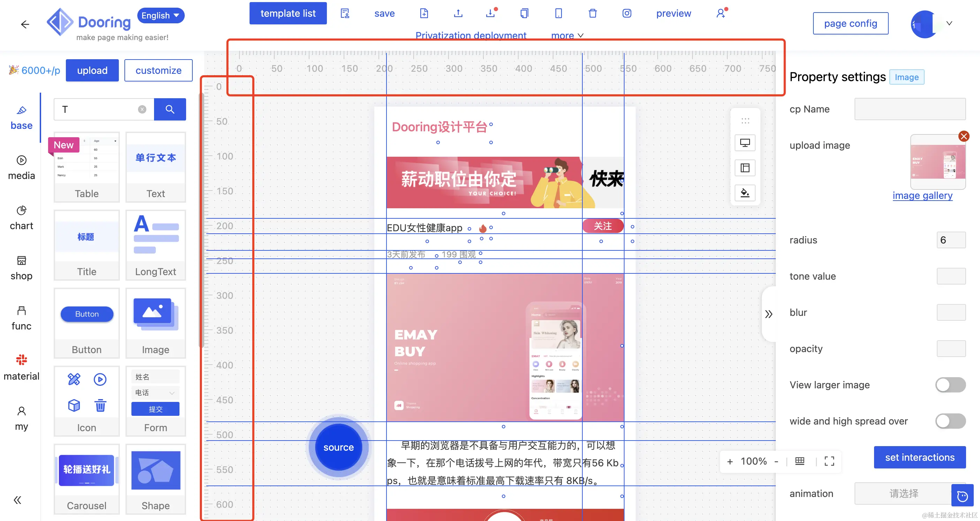Click the set interactions button
This screenshot has width=980, height=521.
coord(919,457)
